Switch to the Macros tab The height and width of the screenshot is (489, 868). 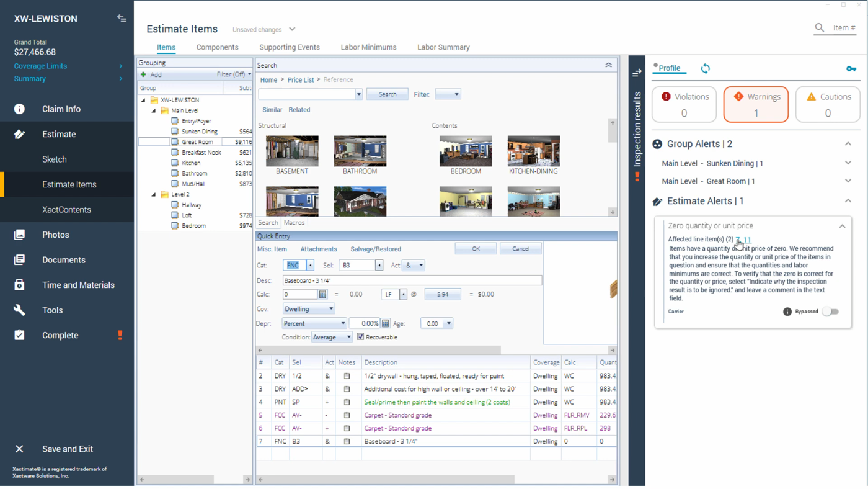pos(294,222)
